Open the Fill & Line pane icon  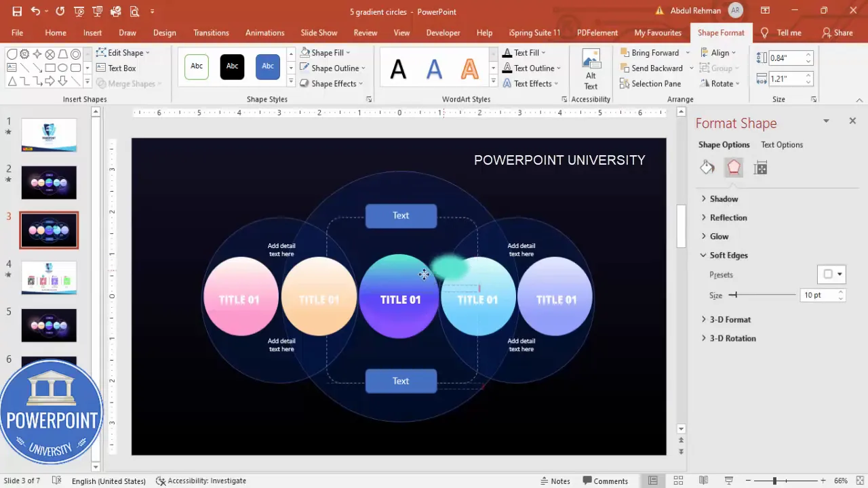[x=707, y=167]
